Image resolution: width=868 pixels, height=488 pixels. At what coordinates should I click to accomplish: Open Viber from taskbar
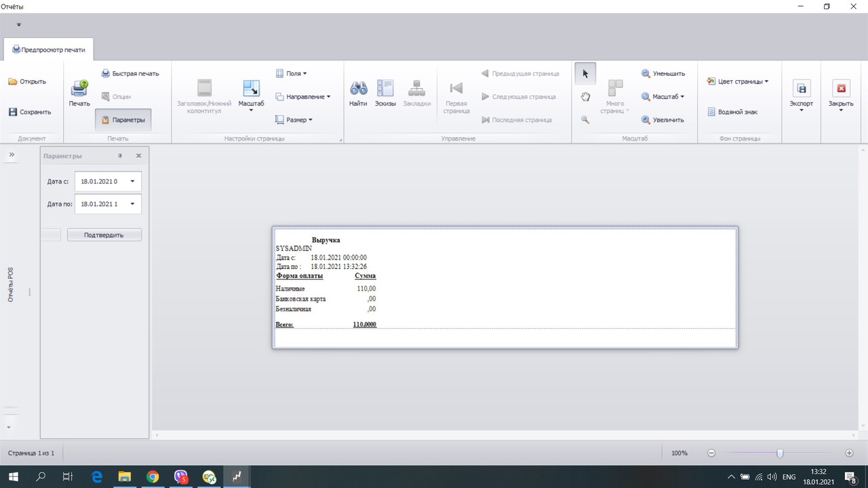[181, 476]
